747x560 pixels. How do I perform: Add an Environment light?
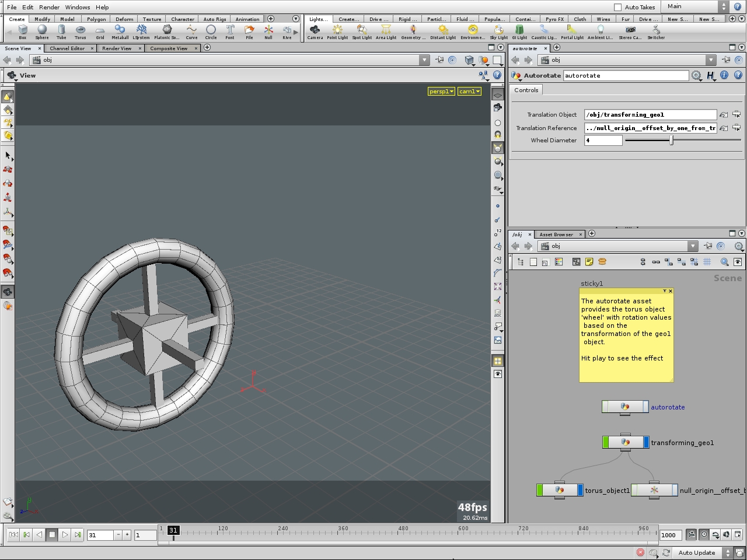coord(473,32)
